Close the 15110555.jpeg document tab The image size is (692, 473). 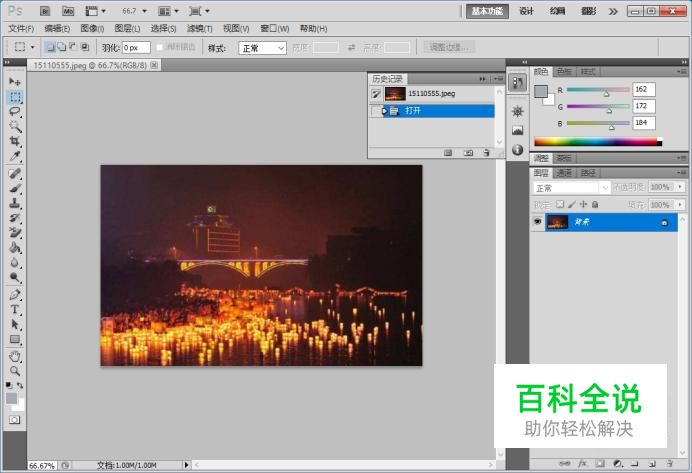pos(154,65)
